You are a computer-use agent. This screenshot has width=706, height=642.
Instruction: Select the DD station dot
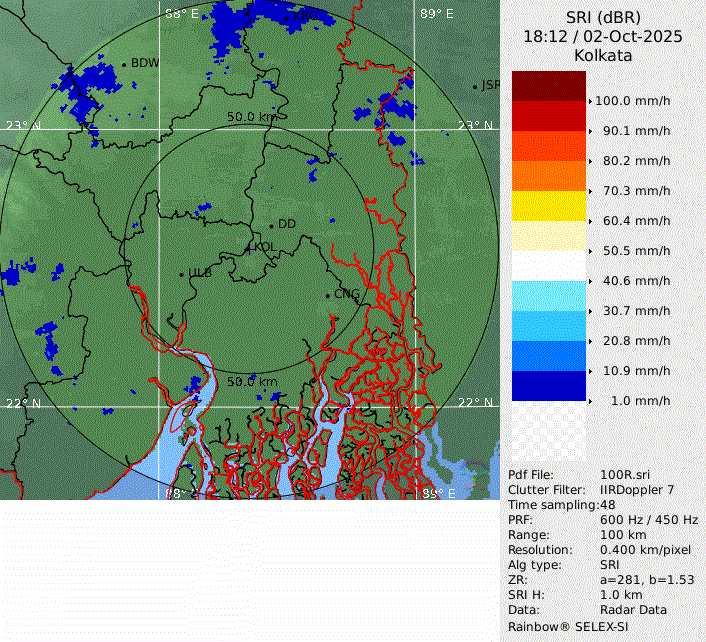coord(271,225)
